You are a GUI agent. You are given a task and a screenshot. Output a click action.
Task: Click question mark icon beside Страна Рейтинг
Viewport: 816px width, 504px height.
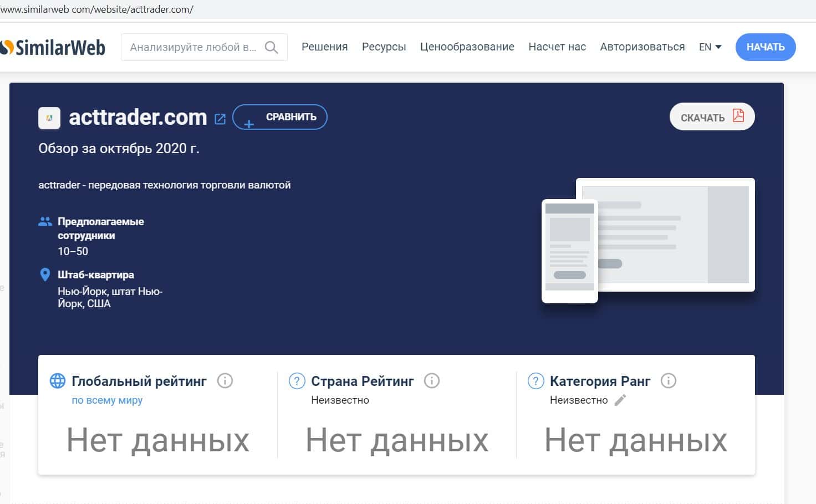pyautogui.click(x=297, y=381)
